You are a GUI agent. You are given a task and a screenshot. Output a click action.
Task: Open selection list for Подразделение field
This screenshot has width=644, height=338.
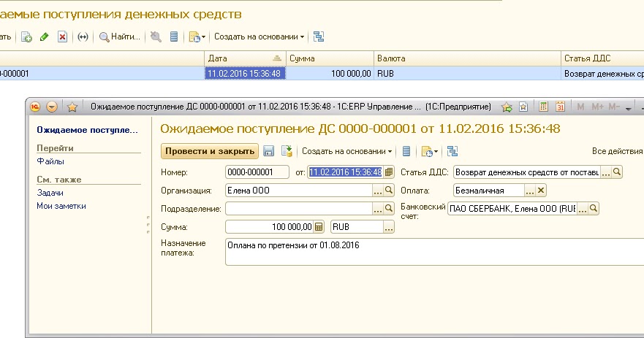click(x=377, y=210)
